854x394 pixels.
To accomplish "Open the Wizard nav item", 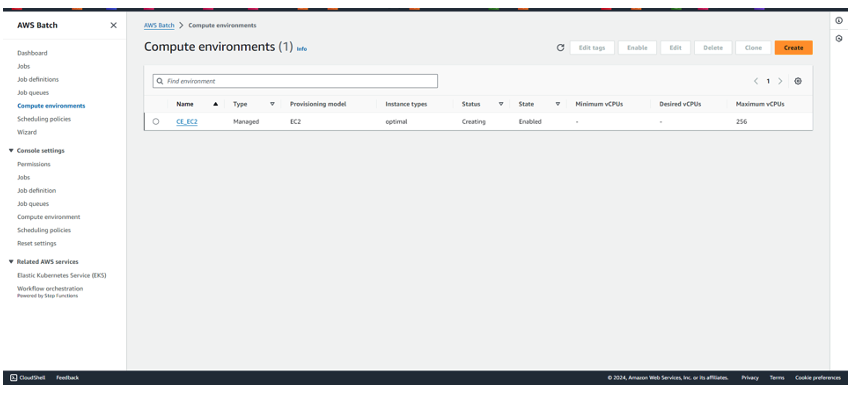I will [x=27, y=132].
